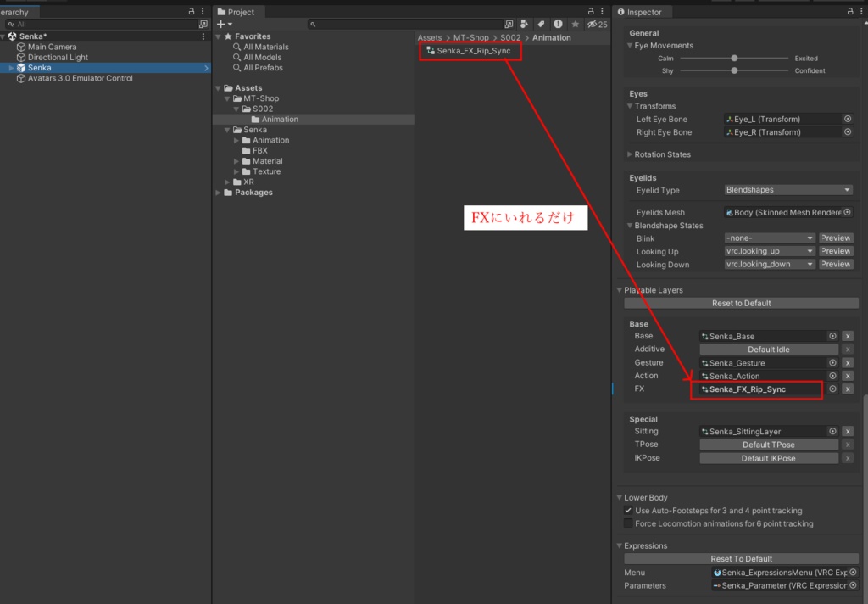Viewport: 868px width, 604px height.
Task: Toggle the favorite star in Project toolbar
Action: (x=576, y=24)
